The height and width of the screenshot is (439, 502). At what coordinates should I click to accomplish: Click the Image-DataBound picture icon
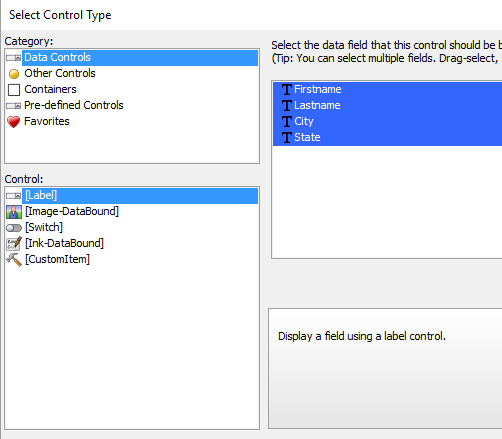pos(14,212)
